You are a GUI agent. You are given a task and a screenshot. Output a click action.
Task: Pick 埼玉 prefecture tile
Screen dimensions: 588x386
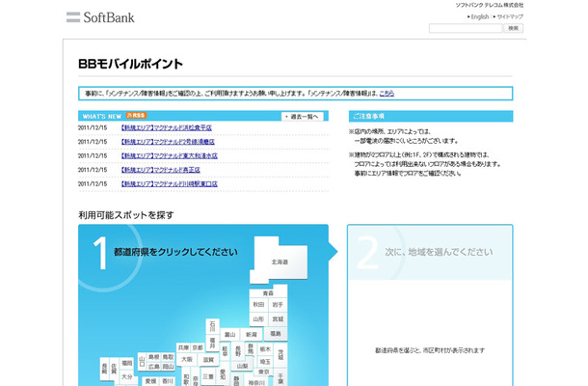(x=265, y=362)
